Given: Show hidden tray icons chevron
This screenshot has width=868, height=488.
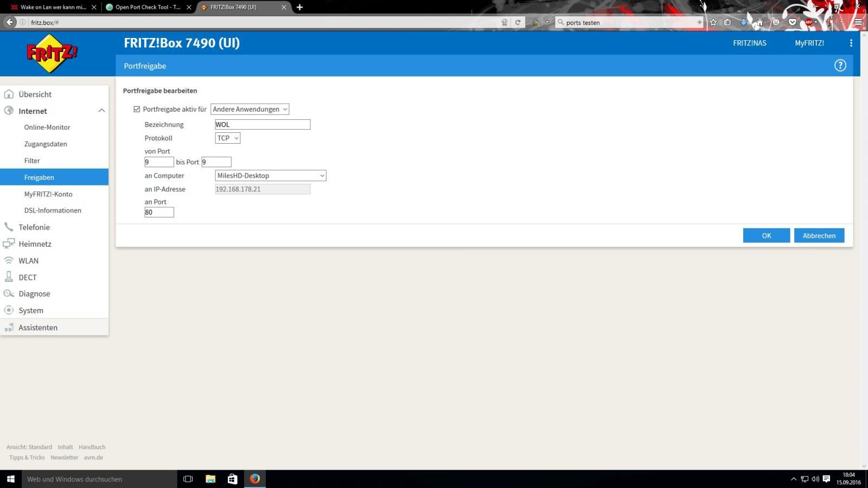Looking at the screenshot, I should 794,479.
